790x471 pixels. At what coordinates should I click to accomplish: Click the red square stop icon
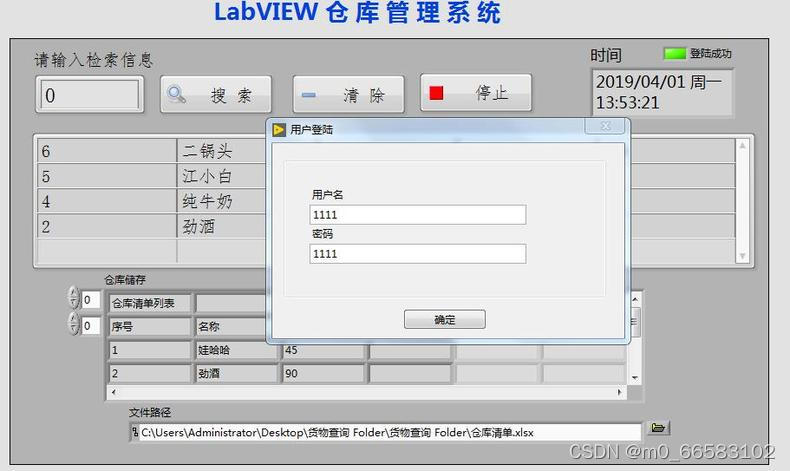click(436, 93)
